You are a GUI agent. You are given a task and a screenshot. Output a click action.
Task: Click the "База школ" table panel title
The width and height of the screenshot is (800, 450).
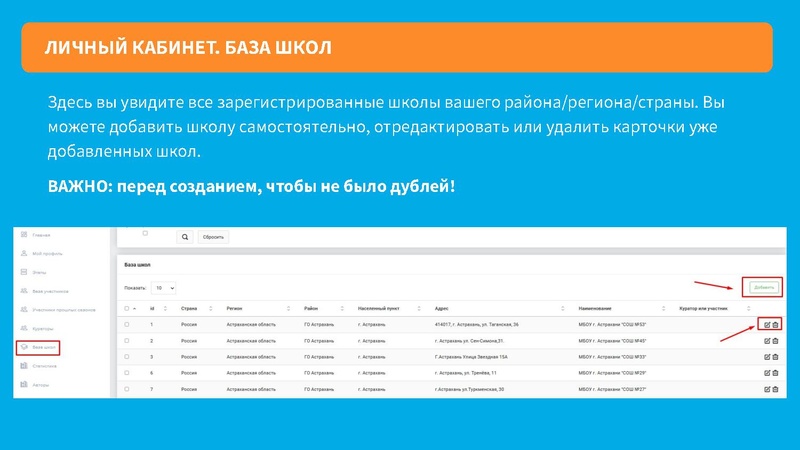[x=137, y=265]
